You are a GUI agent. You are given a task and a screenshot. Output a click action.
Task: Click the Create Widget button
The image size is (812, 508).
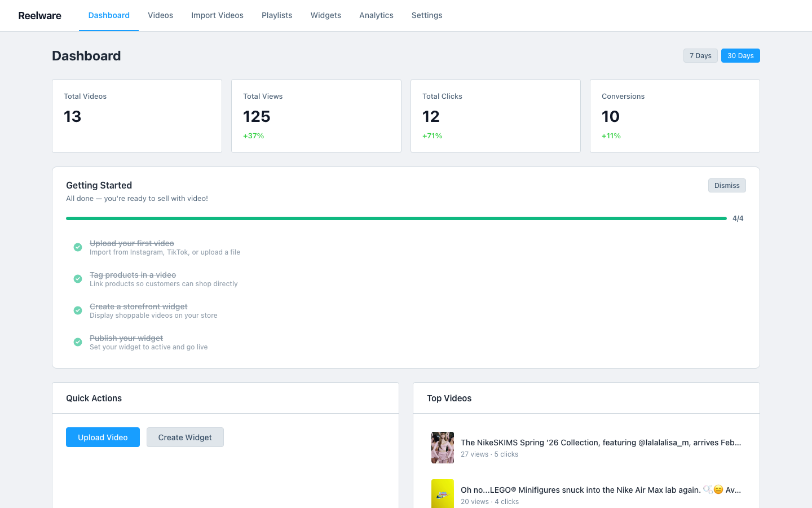pyautogui.click(x=185, y=437)
